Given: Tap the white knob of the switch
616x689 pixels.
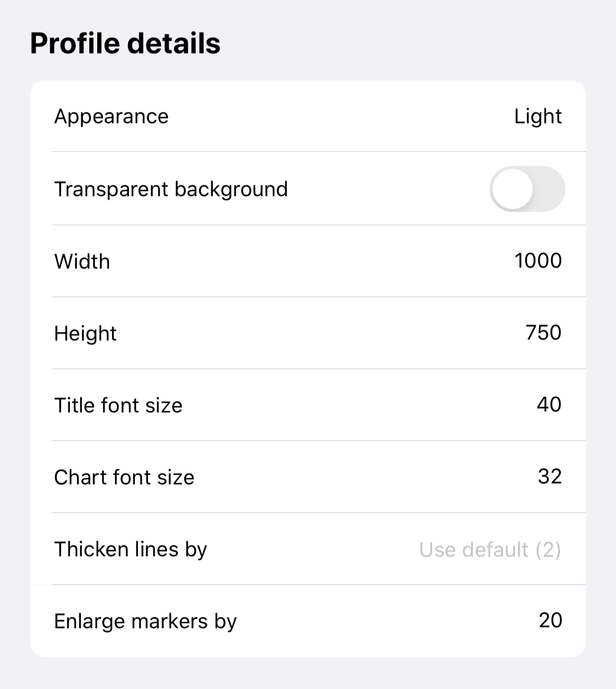Looking at the screenshot, I should pyautogui.click(x=512, y=189).
